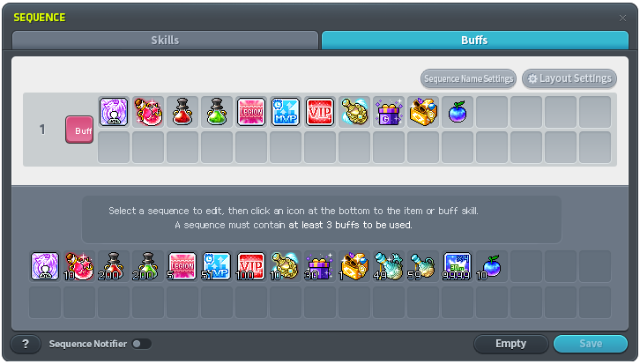Click the MVP buff icon in sequence
This screenshot has height=364, width=640.
(x=286, y=112)
